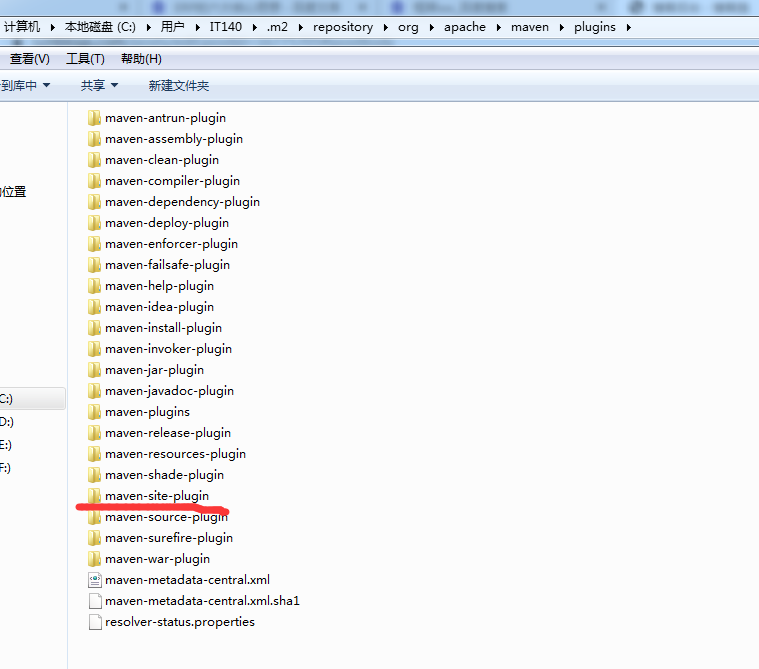Select the maven-invoker-plugin folder icon
This screenshot has height=669, width=759.
(x=94, y=349)
